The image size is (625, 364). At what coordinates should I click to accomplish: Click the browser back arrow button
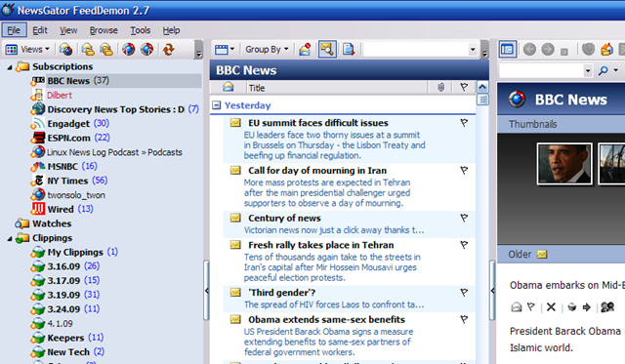tap(529, 50)
